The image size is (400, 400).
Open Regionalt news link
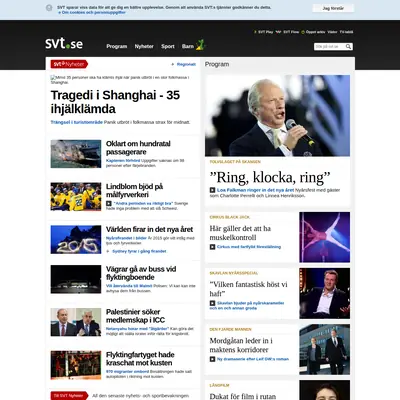pyautogui.click(x=186, y=64)
